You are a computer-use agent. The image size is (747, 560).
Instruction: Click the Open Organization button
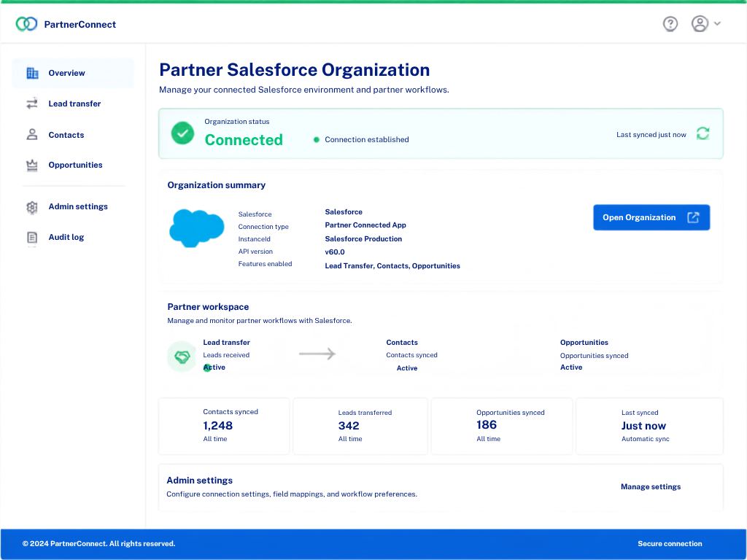tap(651, 217)
